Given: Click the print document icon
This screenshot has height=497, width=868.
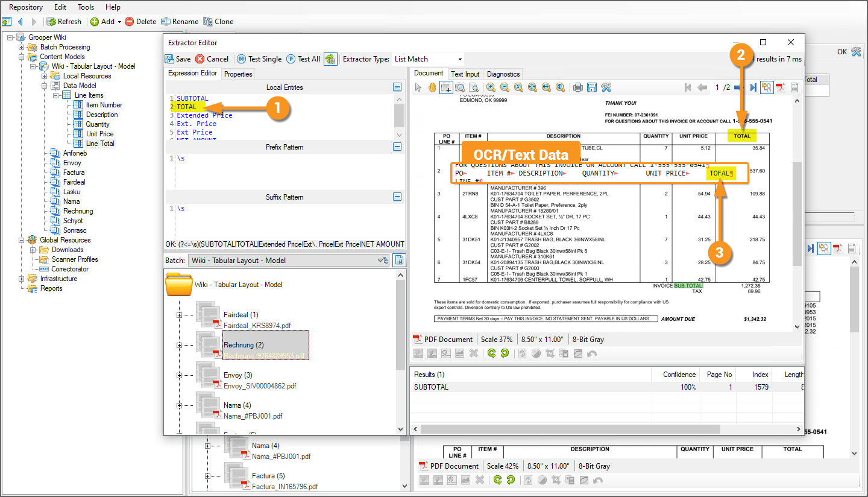Looking at the screenshot, I should 578,87.
